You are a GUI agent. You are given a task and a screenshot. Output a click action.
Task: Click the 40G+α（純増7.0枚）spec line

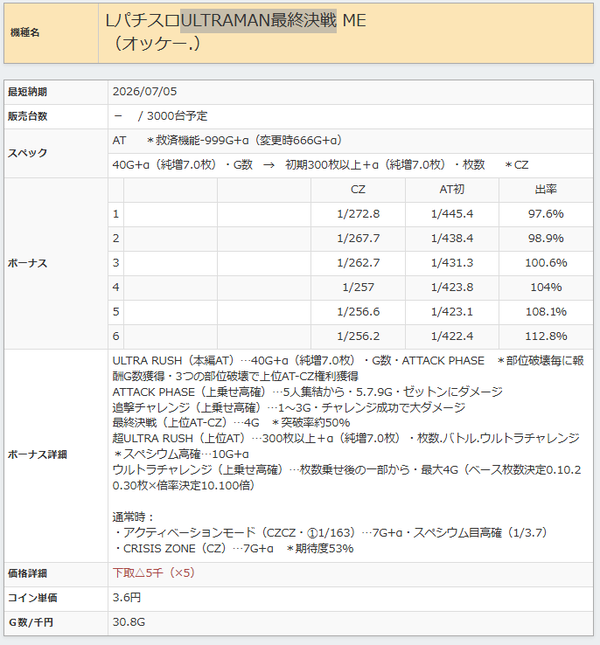[320, 165]
